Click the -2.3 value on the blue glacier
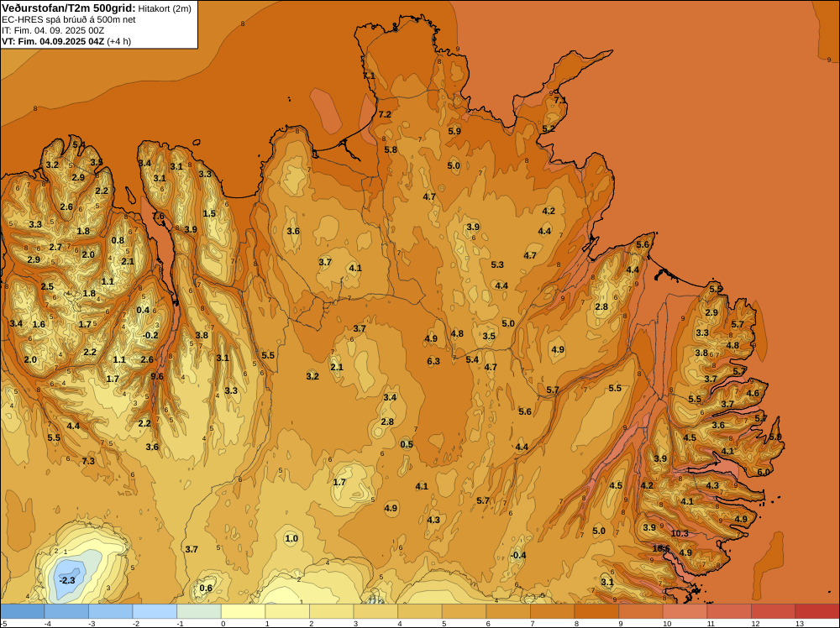 click(67, 580)
